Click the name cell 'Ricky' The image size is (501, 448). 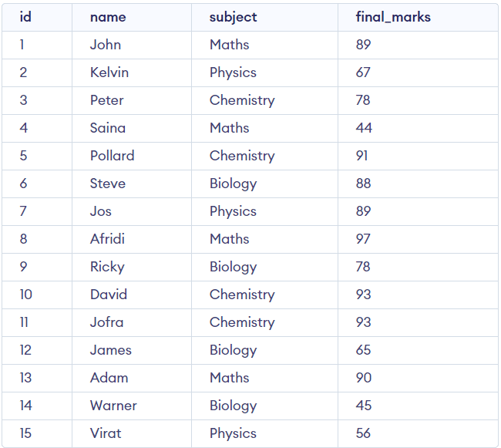(107, 267)
